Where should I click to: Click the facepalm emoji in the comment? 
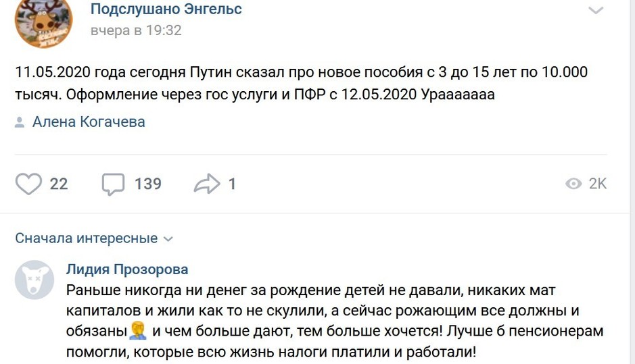tap(139, 331)
